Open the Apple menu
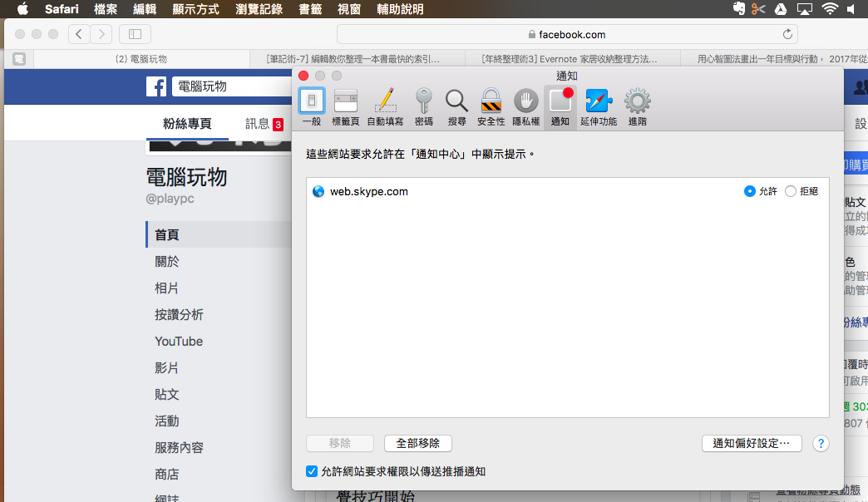The width and height of the screenshot is (868, 502). (x=22, y=9)
